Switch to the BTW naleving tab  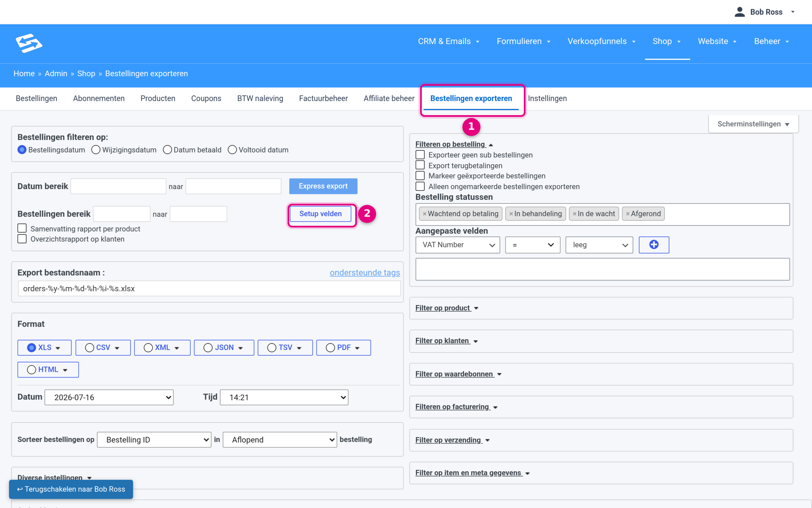260,98
